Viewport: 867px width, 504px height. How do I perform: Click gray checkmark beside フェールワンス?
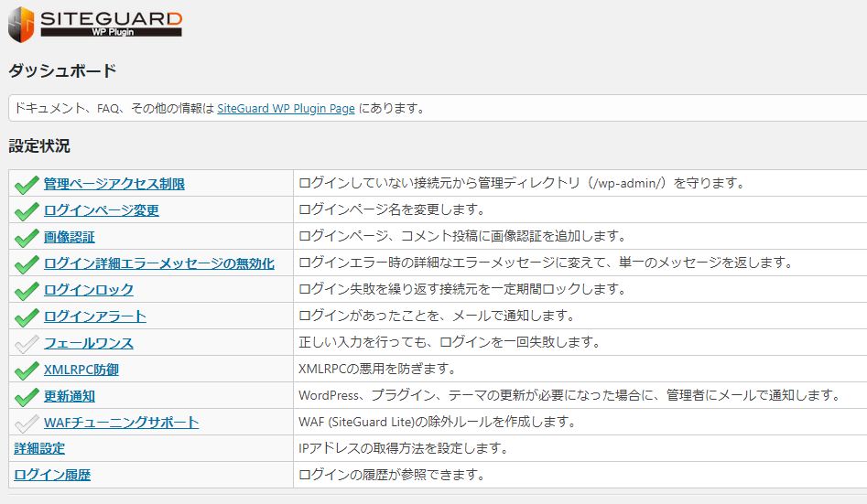coord(27,344)
